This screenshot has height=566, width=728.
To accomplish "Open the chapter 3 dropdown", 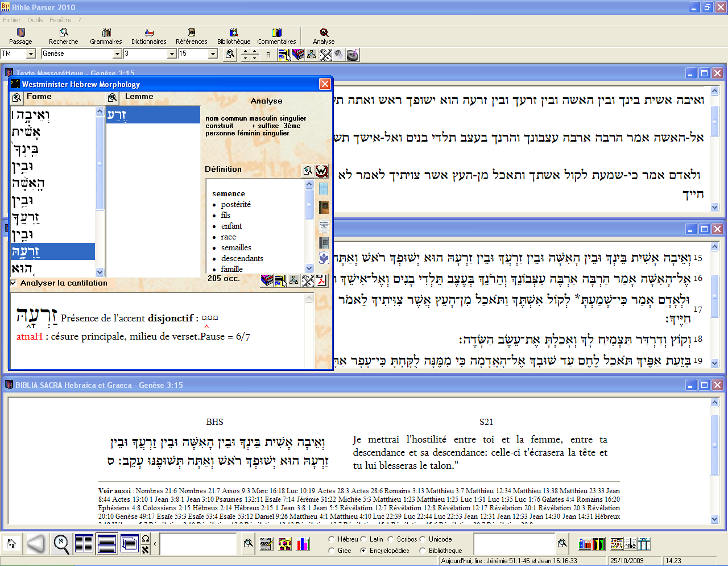I will [x=172, y=53].
